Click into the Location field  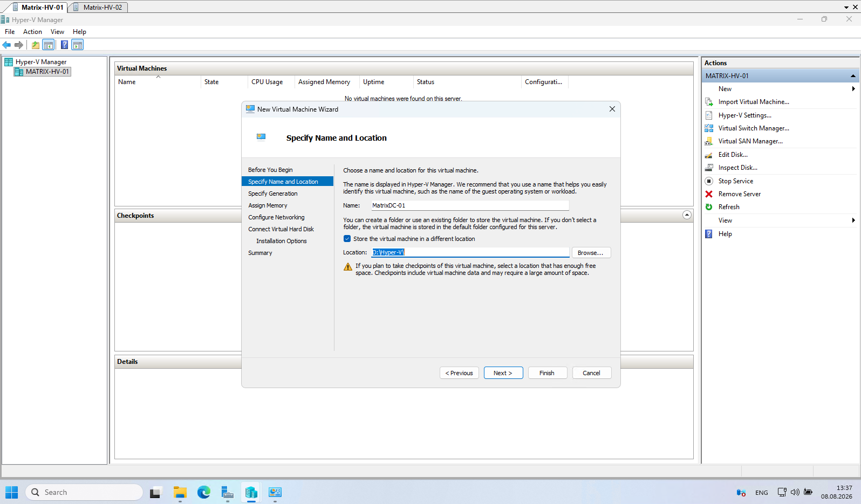tap(470, 252)
